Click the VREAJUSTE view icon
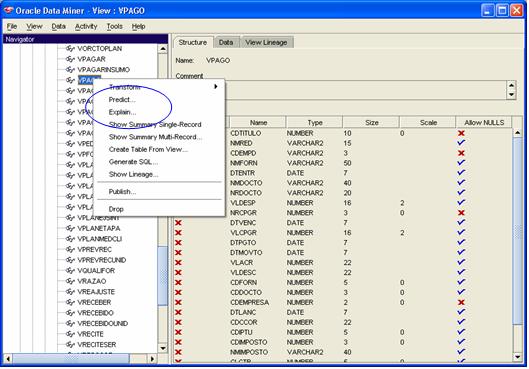This screenshot has height=369, width=529. 70,292
